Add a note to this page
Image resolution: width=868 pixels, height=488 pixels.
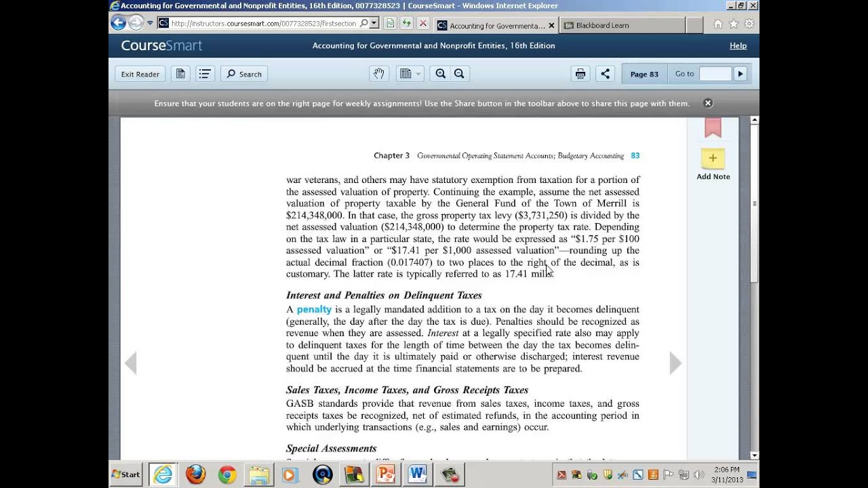point(713,165)
